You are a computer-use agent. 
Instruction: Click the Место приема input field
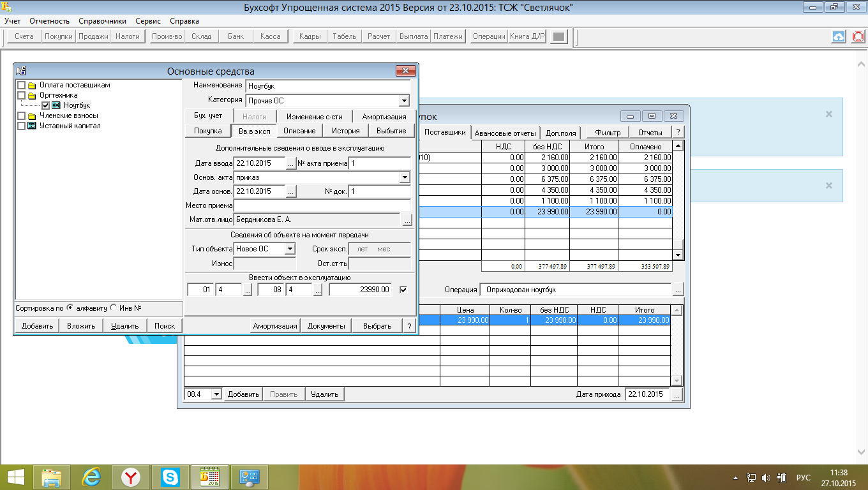pyautogui.click(x=322, y=205)
